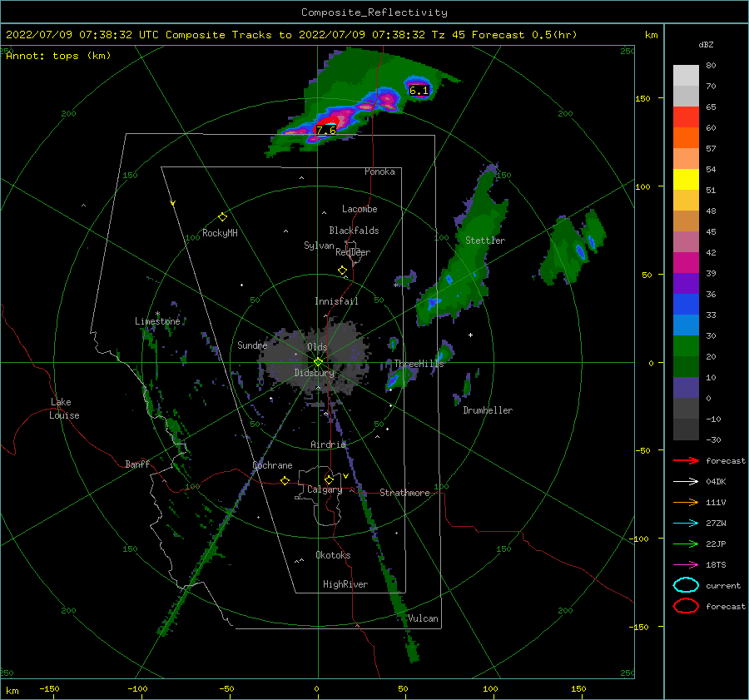Click the Ponoka town label
This screenshot has height=700, width=749.
tap(379, 171)
